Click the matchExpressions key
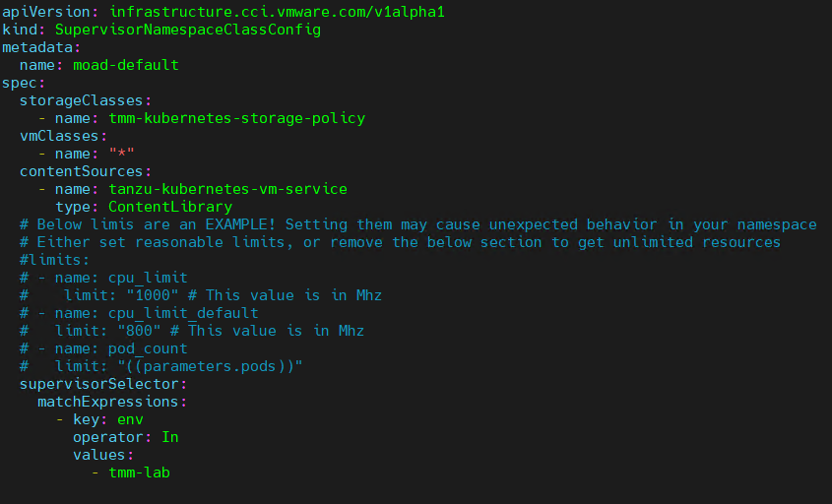Viewport: 832px width, 504px height. pos(107,402)
